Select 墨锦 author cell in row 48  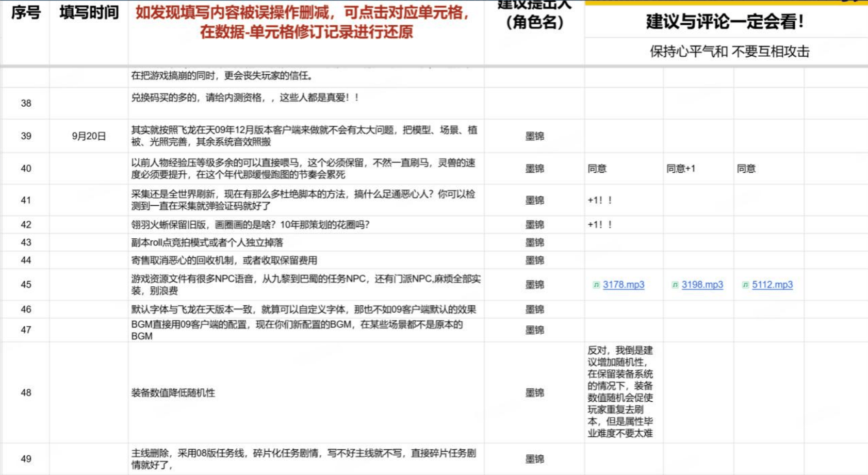[534, 393]
